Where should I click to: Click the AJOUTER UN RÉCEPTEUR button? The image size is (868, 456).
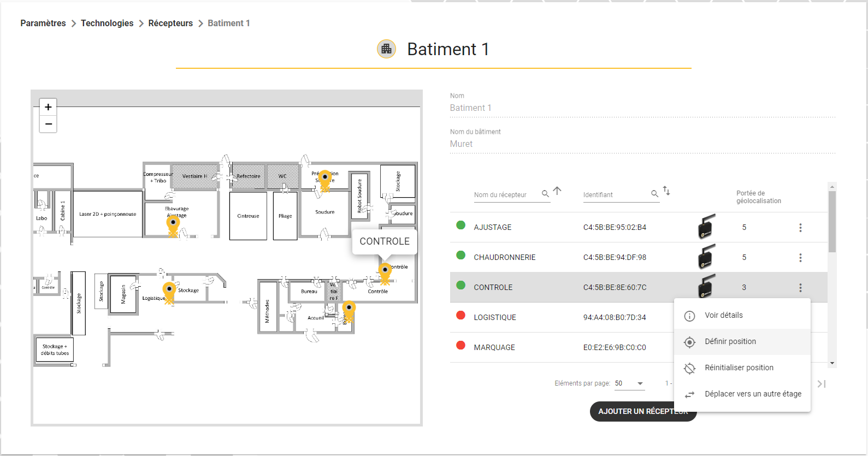click(643, 411)
